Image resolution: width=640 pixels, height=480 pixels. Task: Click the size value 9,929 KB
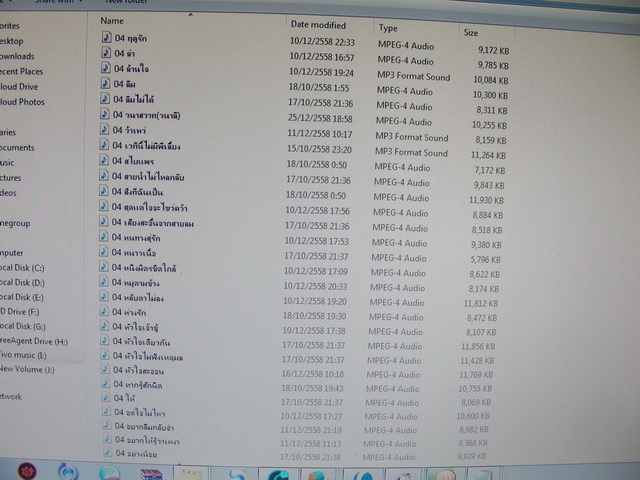coord(472,456)
